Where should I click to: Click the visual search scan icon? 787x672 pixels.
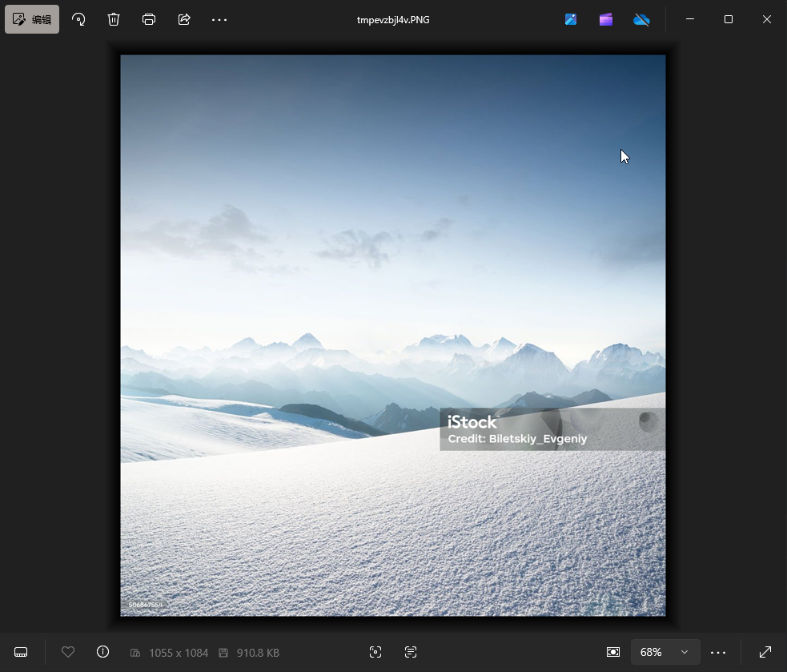[x=375, y=652]
